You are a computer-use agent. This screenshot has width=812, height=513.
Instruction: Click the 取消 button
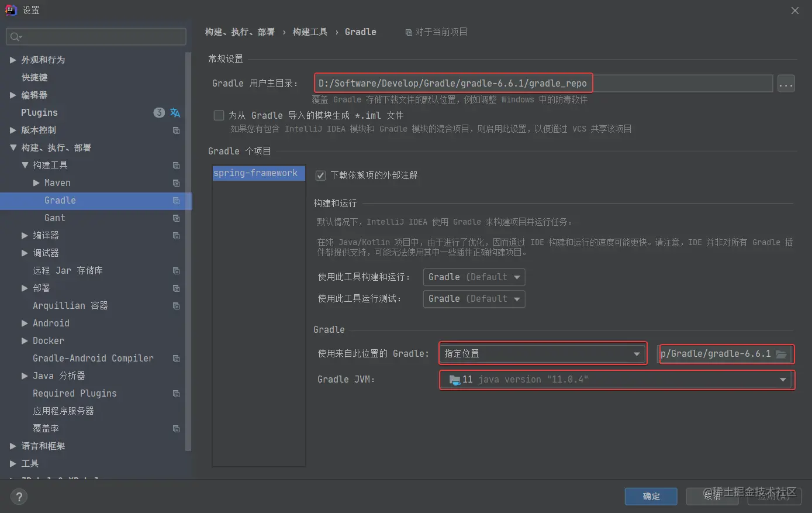(x=713, y=496)
